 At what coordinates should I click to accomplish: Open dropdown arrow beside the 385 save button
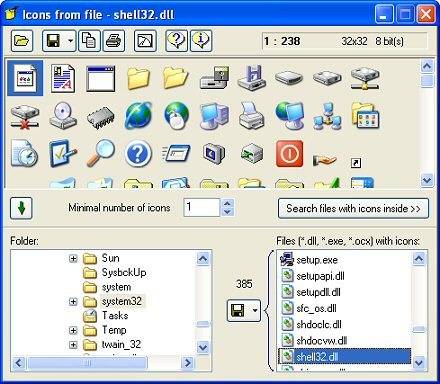pos(255,310)
